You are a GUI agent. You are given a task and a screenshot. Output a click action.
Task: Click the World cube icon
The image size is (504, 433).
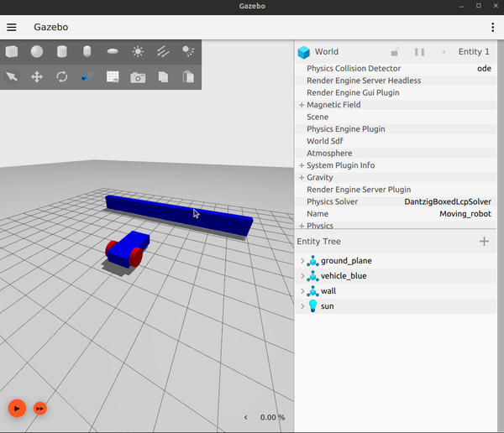tap(304, 52)
